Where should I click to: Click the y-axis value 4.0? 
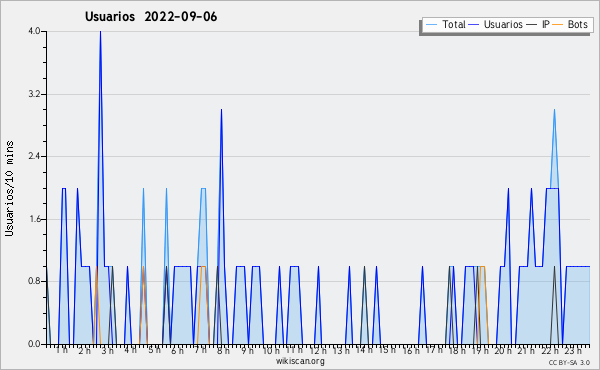coord(34,31)
